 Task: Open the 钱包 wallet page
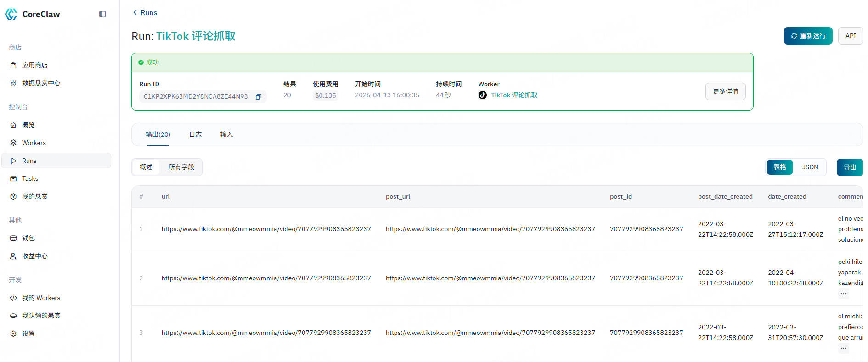point(28,238)
